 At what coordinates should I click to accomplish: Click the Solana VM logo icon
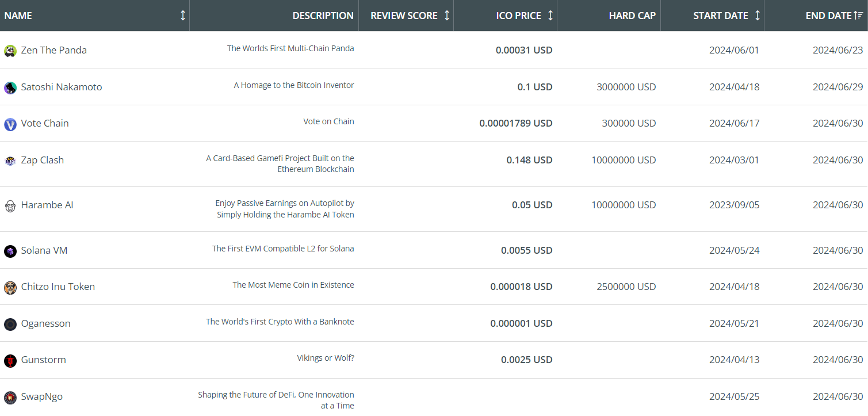coord(10,251)
